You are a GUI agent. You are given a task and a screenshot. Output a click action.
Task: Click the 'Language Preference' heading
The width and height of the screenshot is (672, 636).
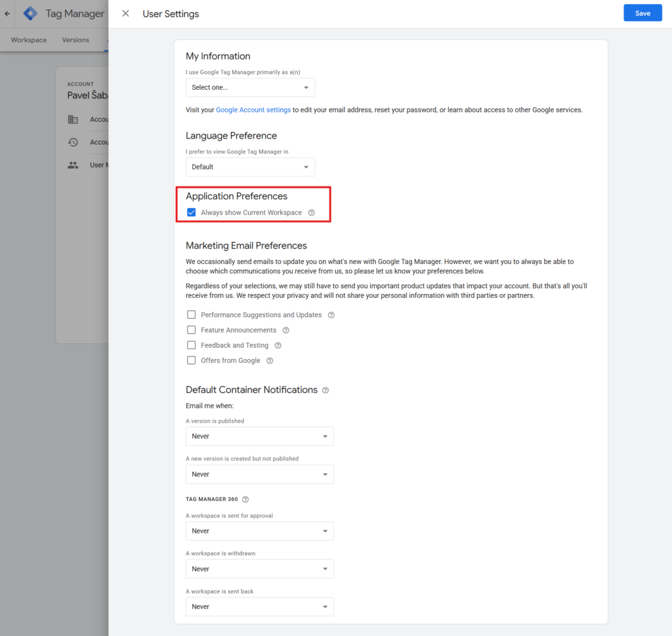tap(232, 136)
